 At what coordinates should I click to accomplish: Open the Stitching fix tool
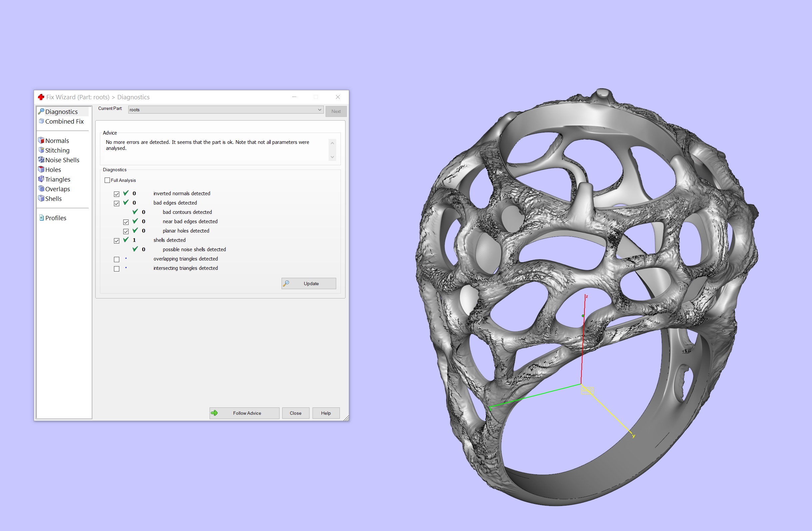coord(57,150)
